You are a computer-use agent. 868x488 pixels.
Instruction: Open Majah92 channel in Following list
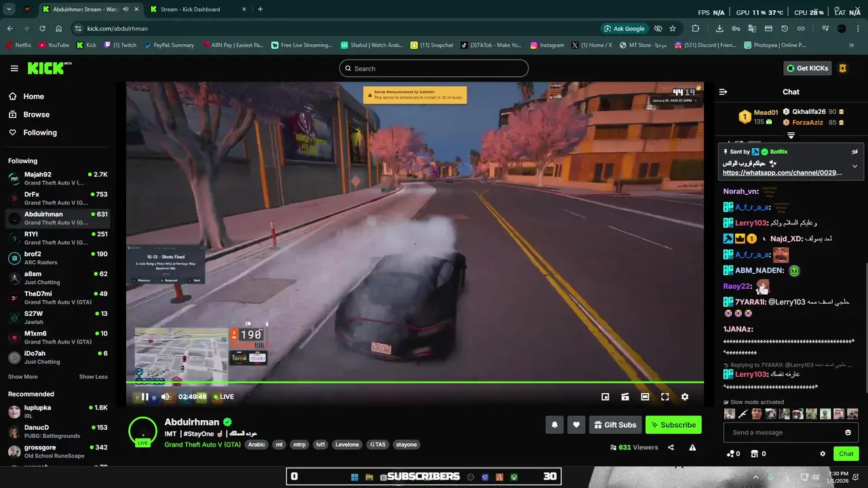(x=58, y=178)
